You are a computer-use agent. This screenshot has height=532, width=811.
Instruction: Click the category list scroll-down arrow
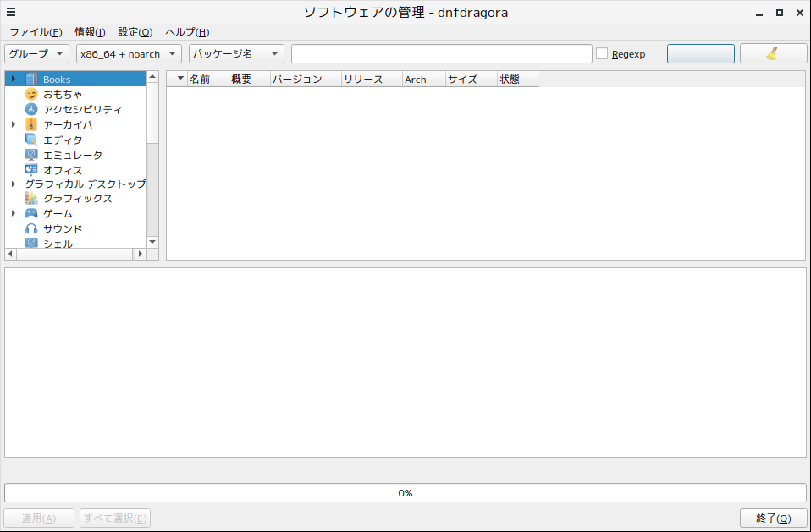coord(152,242)
